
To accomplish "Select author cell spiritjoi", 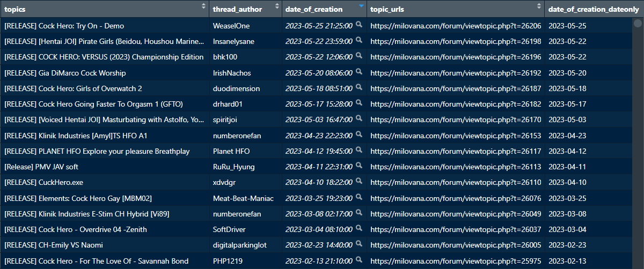I will click(x=245, y=119).
